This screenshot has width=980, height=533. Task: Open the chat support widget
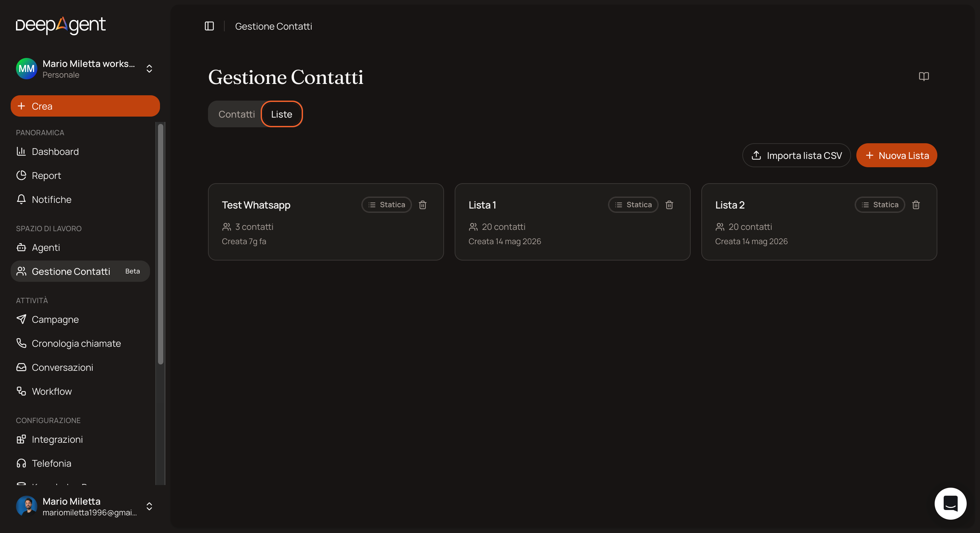(x=950, y=503)
